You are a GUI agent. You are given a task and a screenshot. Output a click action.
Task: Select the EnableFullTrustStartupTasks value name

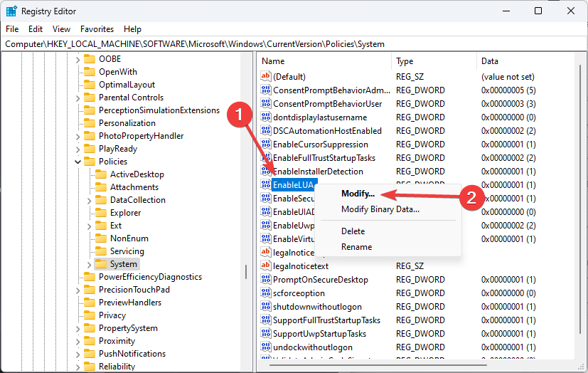[324, 158]
